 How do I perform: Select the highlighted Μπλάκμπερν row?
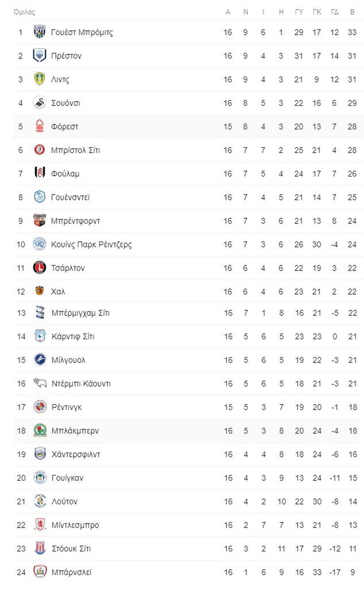[x=186, y=431]
